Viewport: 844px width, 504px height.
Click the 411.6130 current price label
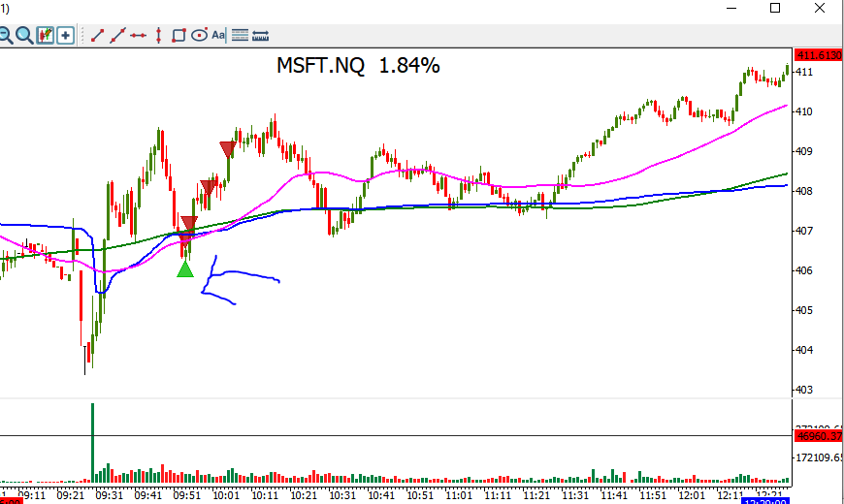coord(819,55)
